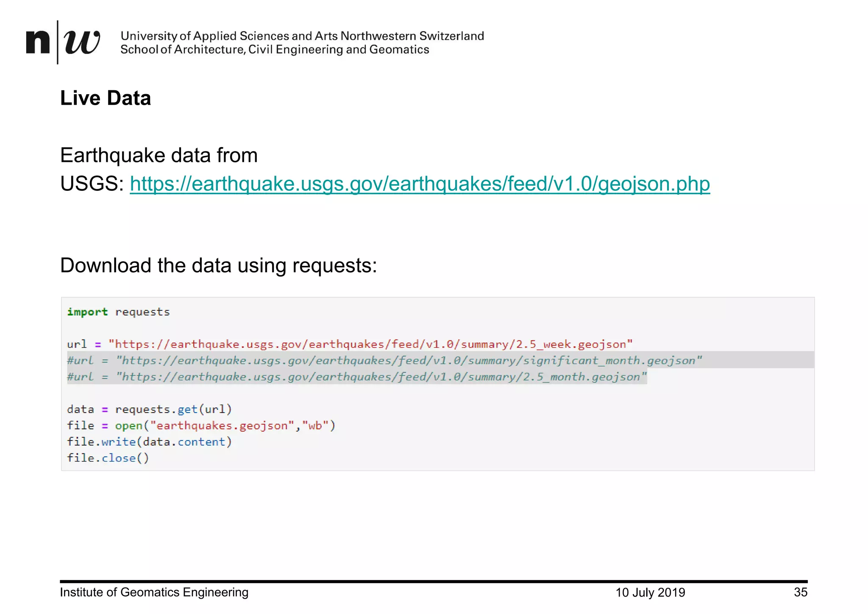This screenshot has height=614, width=868.
Task: Click the 'USGS:' label before the link
Action: (92, 184)
